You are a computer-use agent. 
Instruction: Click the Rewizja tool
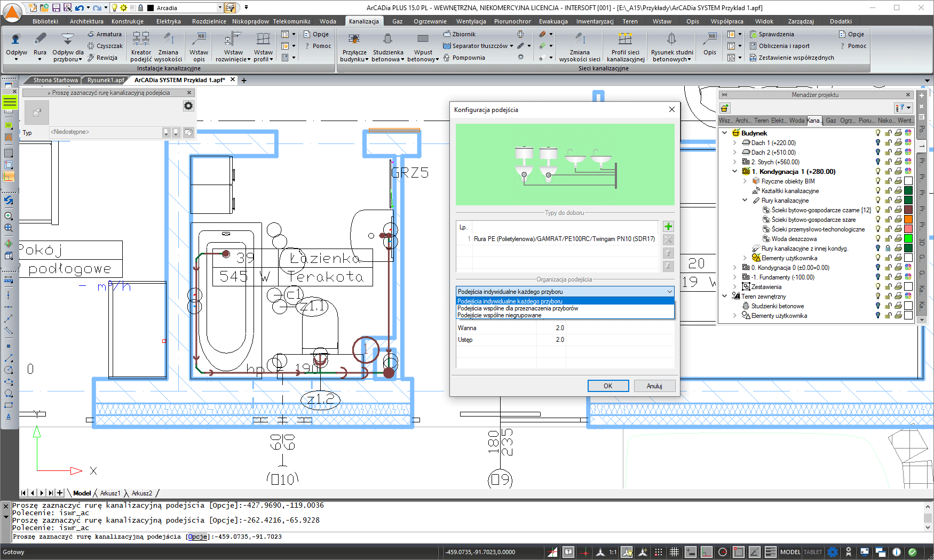(x=102, y=58)
